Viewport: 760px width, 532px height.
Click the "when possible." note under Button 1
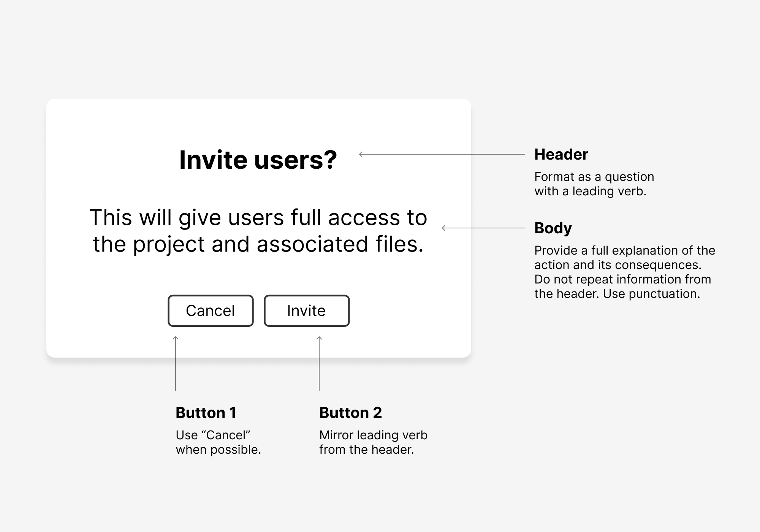pos(218,450)
